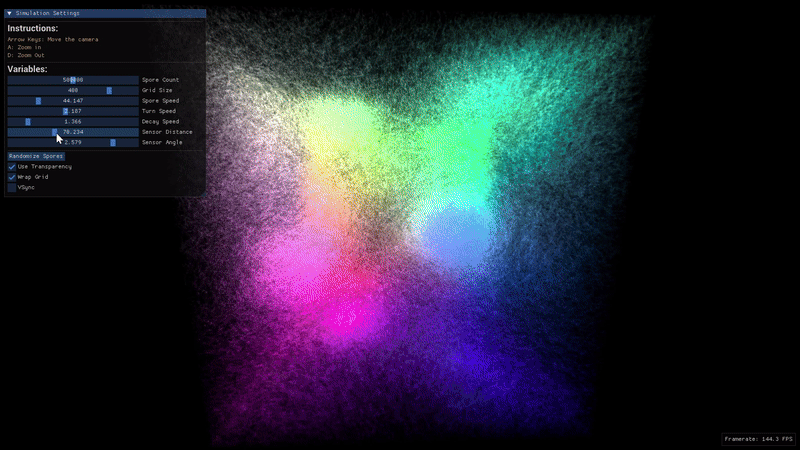Click the 'D: Zoom Out' instruction
The image size is (800, 450).
coord(26,55)
